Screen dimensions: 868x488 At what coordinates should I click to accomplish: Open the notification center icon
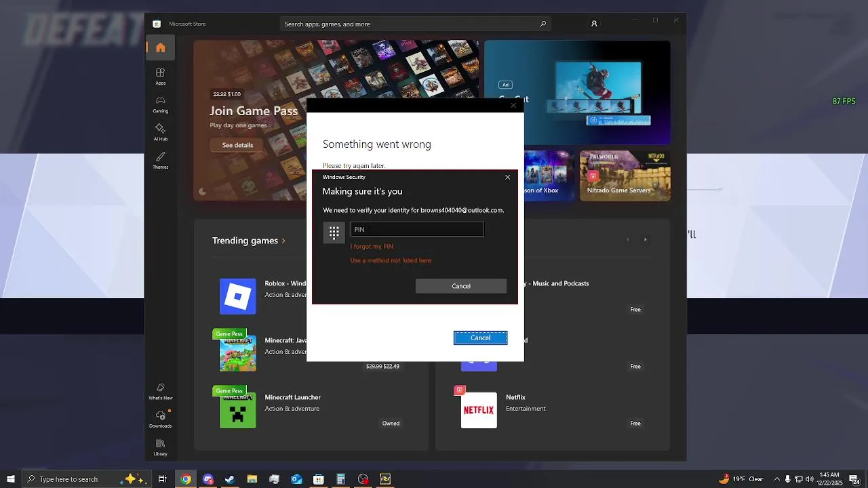[854, 479]
